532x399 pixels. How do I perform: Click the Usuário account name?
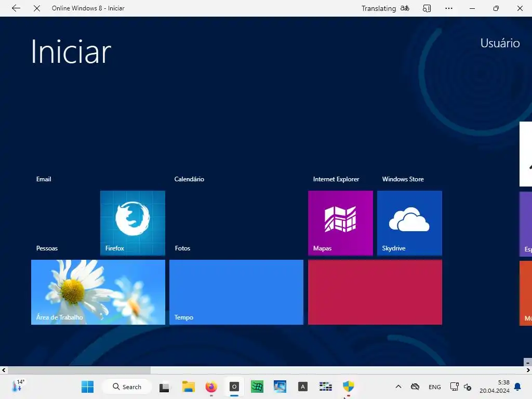coord(500,43)
